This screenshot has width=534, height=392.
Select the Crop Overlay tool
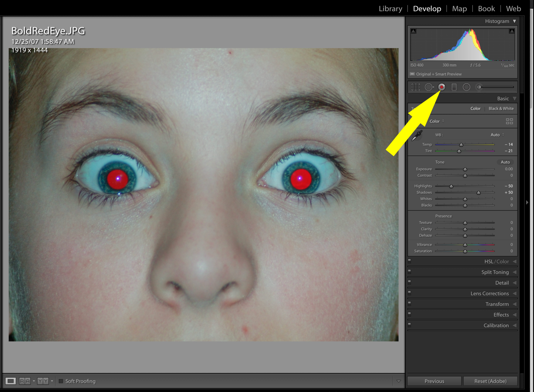[x=415, y=87]
